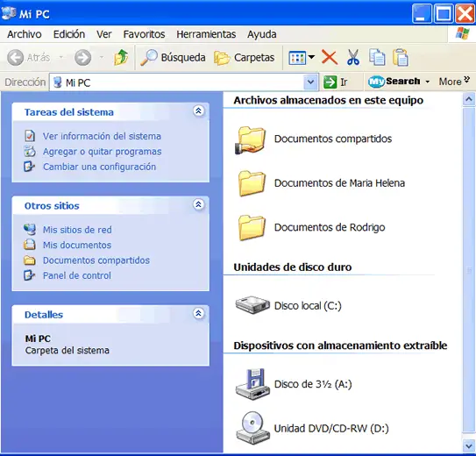Toggle the Carpetas folder pane
476x456 pixels.
coord(245,57)
